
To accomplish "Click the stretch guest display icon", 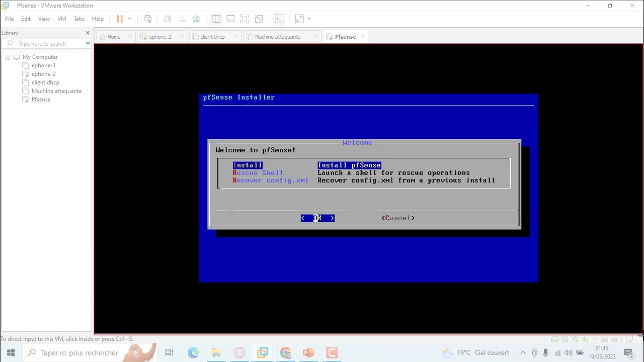I will pyautogui.click(x=299, y=19).
